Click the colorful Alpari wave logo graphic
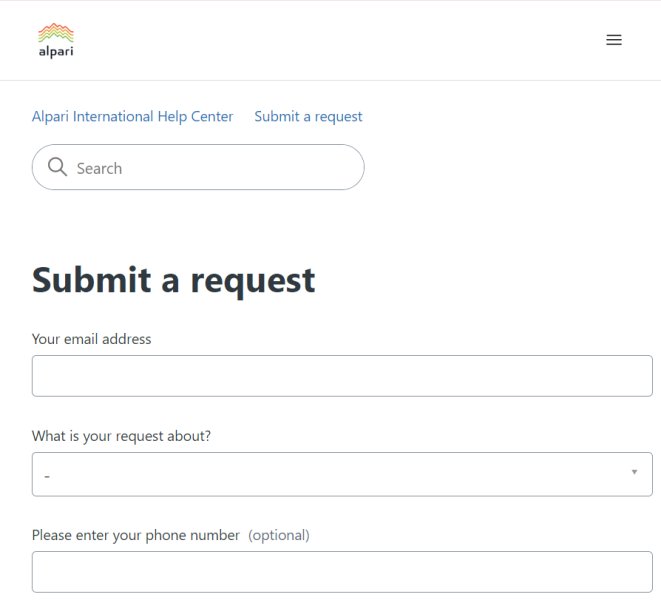661x600 pixels. pos(55,32)
